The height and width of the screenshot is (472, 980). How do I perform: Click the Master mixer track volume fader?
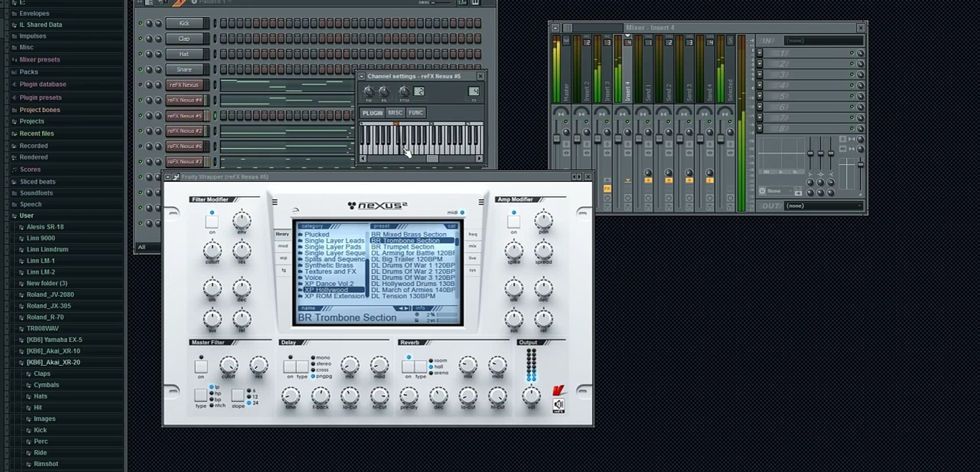[556, 139]
